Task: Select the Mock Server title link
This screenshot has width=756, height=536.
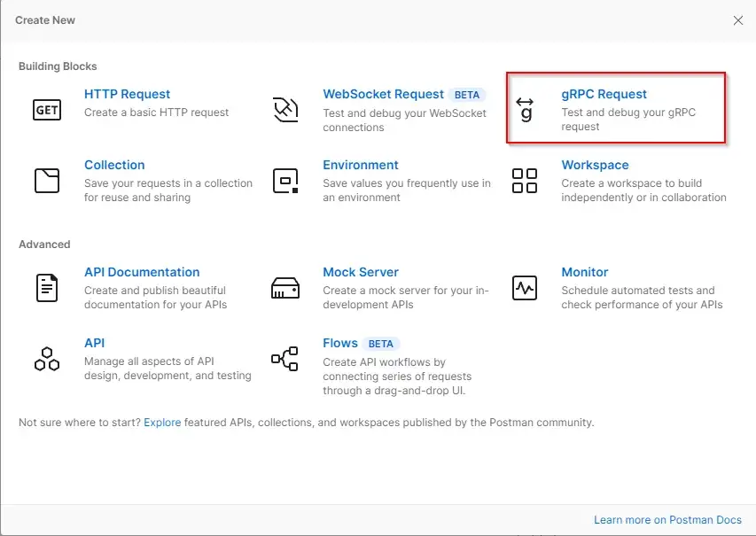Action: tap(361, 272)
